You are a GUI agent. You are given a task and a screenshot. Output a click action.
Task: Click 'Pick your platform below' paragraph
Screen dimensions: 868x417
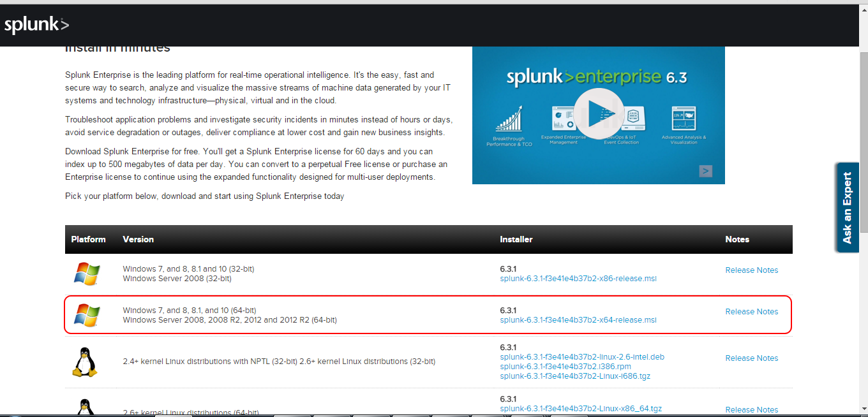(x=204, y=196)
